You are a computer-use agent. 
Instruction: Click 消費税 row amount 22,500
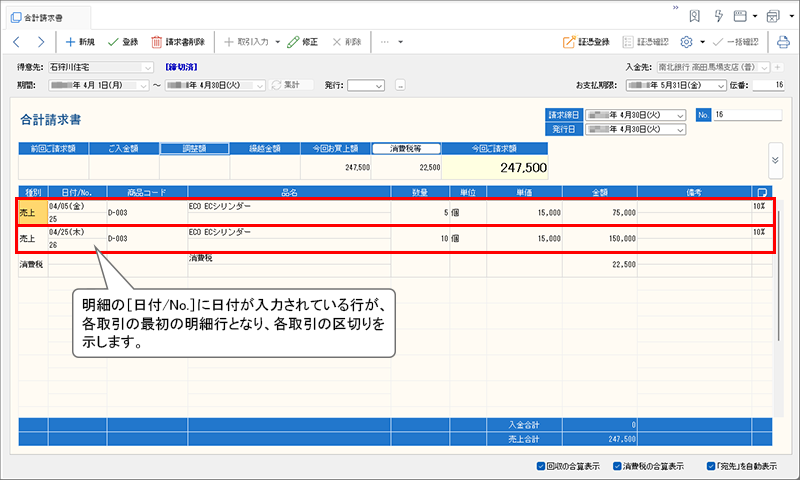pyautogui.click(x=599, y=265)
